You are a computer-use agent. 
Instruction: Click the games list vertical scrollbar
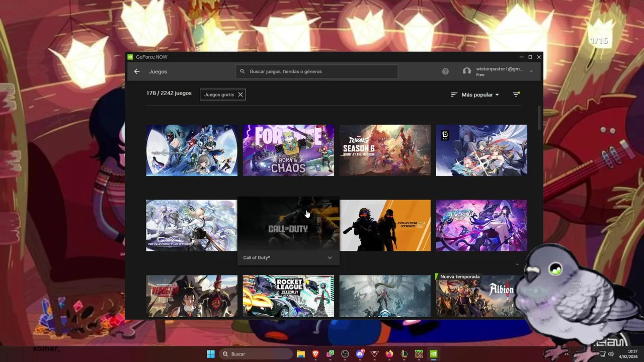pos(540,117)
